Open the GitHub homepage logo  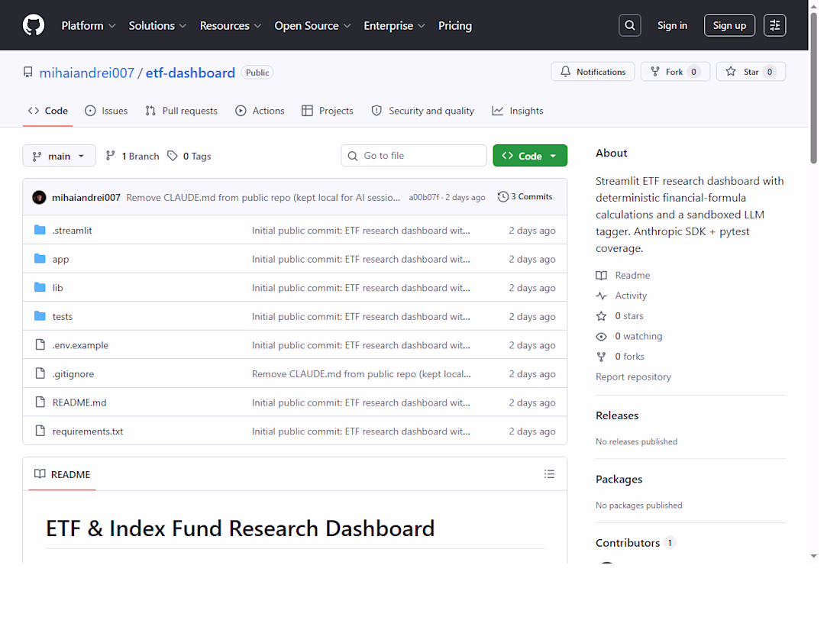click(x=33, y=25)
